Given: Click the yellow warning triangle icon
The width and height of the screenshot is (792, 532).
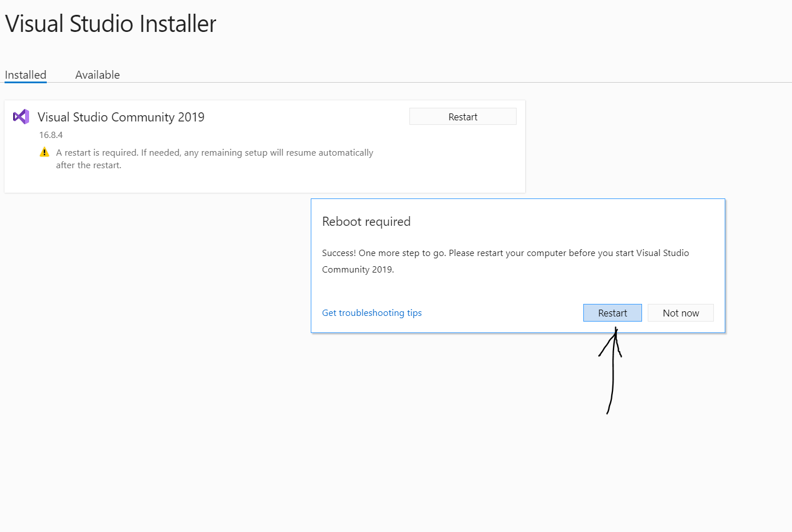Looking at the screenshot, I should 44,152.
